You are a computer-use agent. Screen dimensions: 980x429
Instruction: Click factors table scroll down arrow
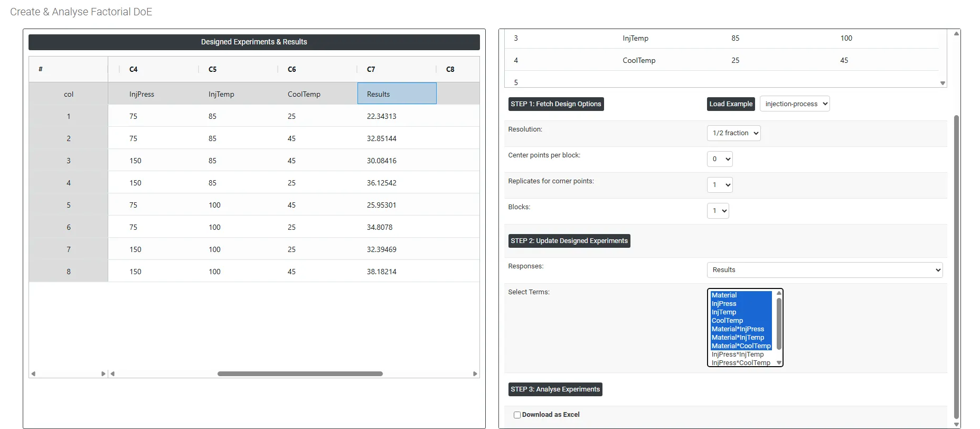click(x=943, y=83)
